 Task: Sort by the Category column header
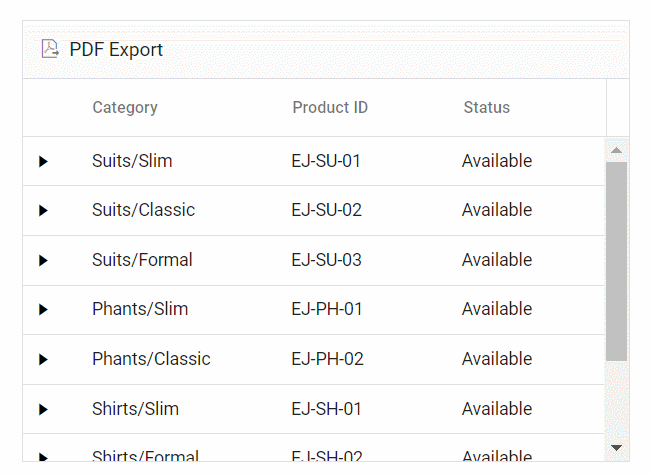click(x=125, y=108)
